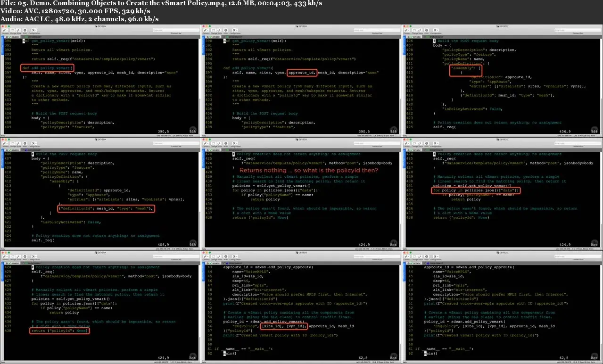Screen dimensions: 603x364
Task: Click Configuration icon in the highlighted assembly frame
Action: [x=436, y=31]
